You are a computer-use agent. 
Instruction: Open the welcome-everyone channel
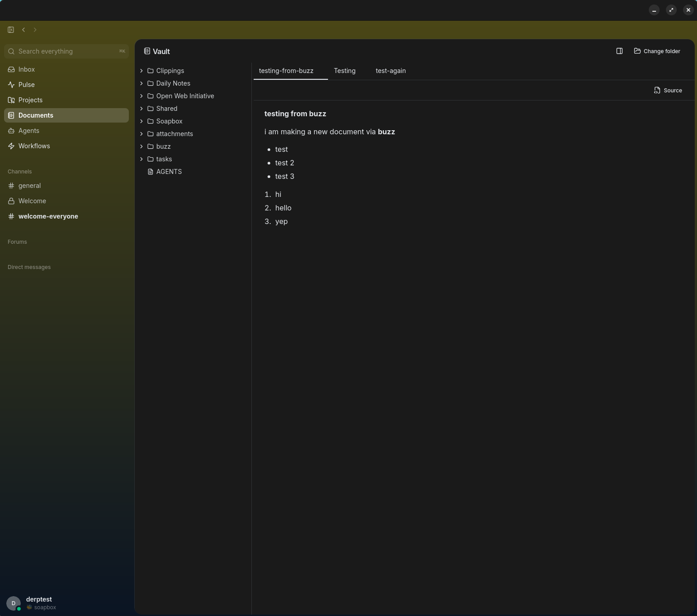pyautogui.click(x=66, y=216)
